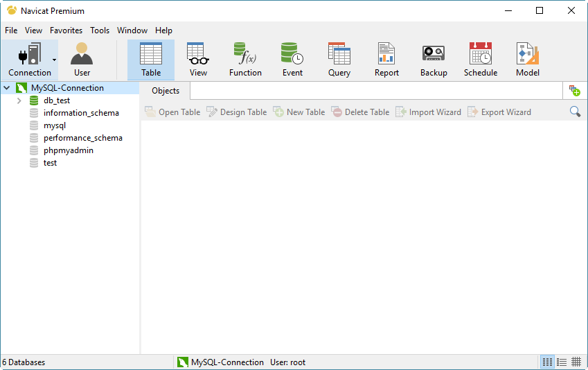The image size is (588, 370).
Task: Collapse the MySQL-Connection tree node
Action: point(7,88)
